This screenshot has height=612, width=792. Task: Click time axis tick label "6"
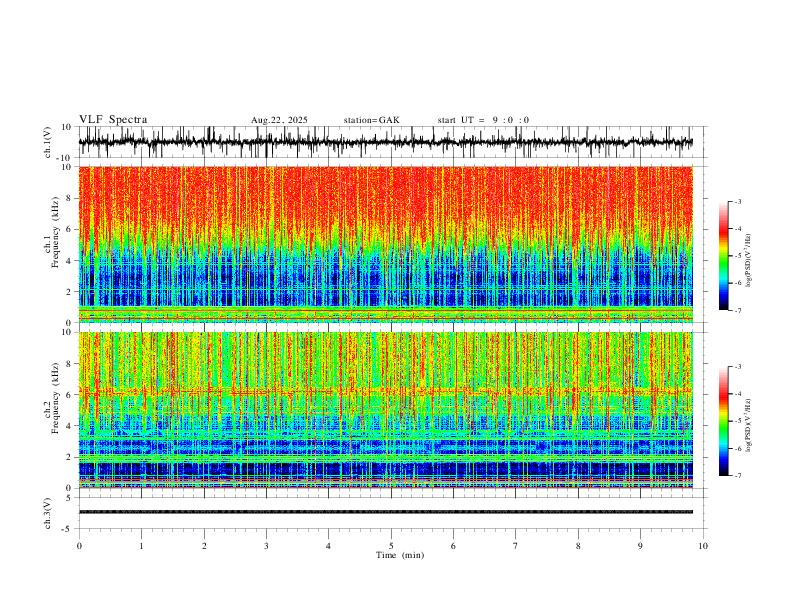[x=454, y=546]
